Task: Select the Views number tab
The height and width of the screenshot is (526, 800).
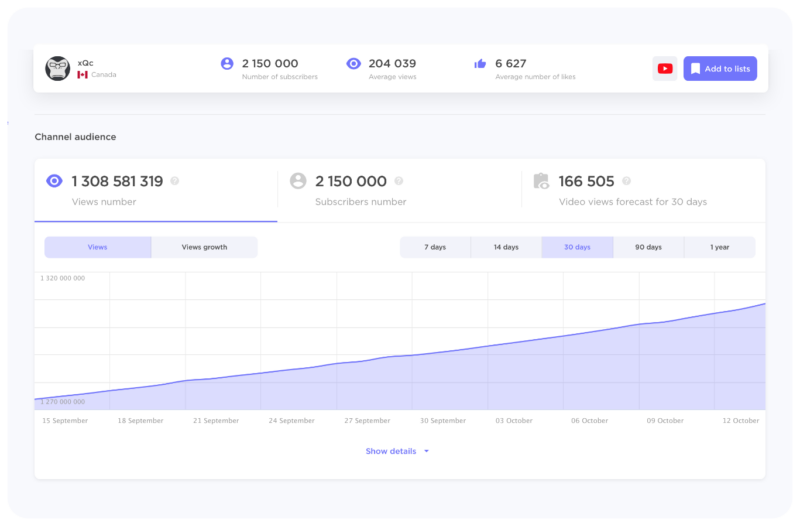Action: pyautogui.click(x=156, y=190)
